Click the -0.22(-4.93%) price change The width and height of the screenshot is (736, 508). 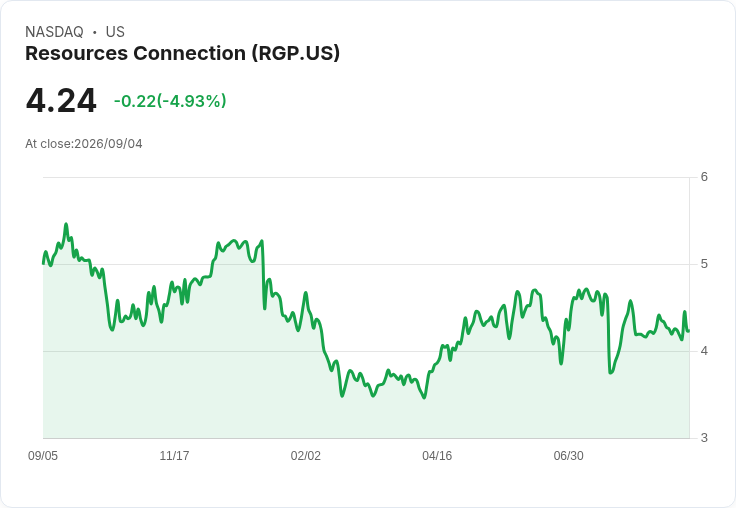[x=170, y=101]
